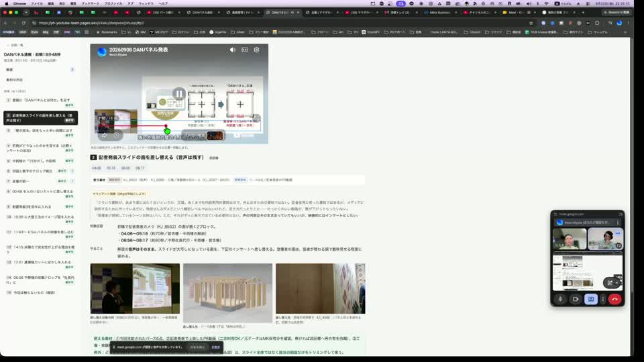Select sidebar item starting with 17:21
The width and height of the screenshot is (644, 362).
click(x=40, y=264)
